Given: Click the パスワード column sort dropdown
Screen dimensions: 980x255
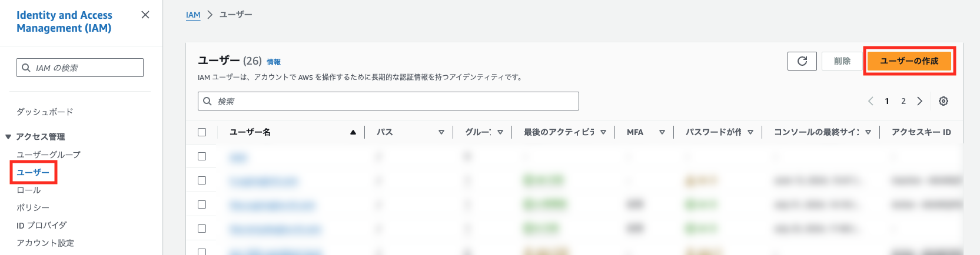Looking at the screenshot, I should coord(750,132).
